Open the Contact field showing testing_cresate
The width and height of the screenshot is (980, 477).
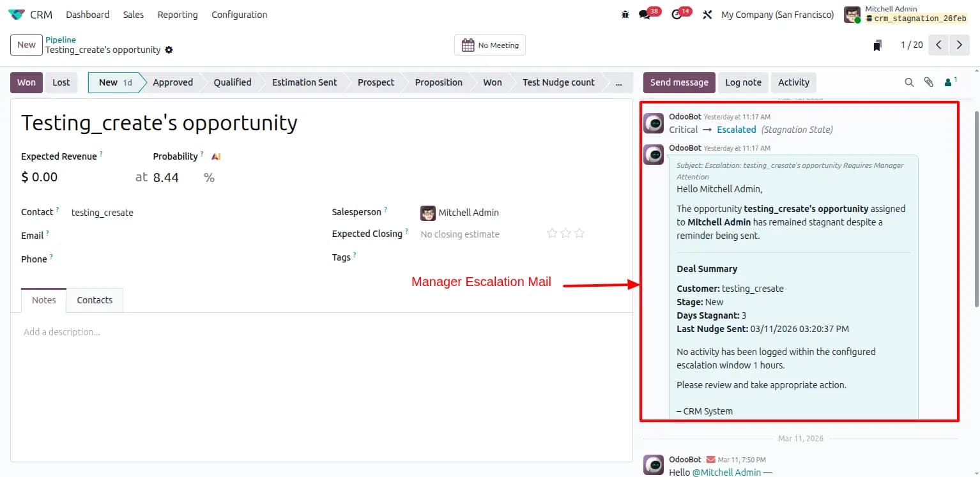pyautogui.click(x=102, y=213)
